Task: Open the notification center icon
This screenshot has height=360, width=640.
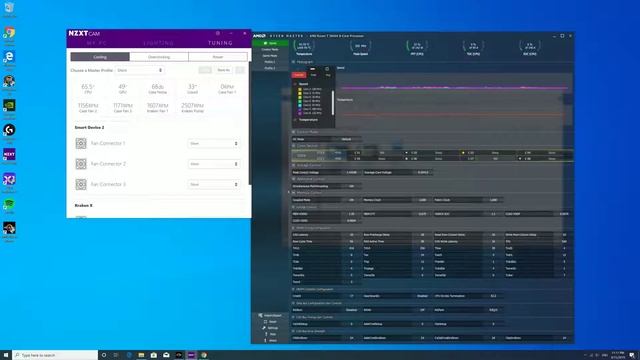Action: coord(632,355)
